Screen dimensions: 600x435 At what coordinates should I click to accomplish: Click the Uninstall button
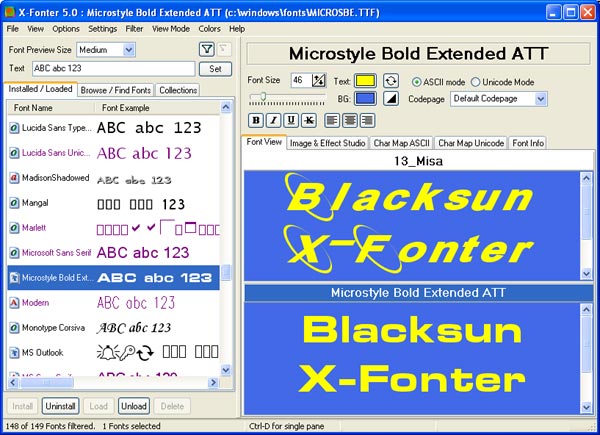pos(60,406)
